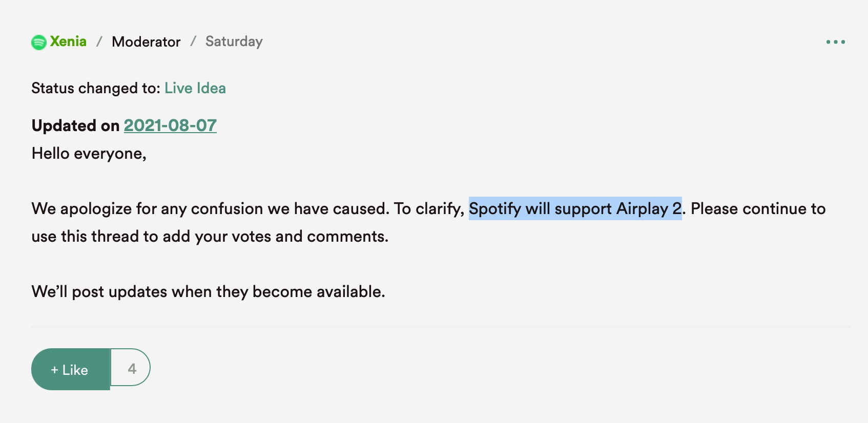868x423 pixels.
Task: Follow the 2021-08-07 date link
Action: point(170,125)
